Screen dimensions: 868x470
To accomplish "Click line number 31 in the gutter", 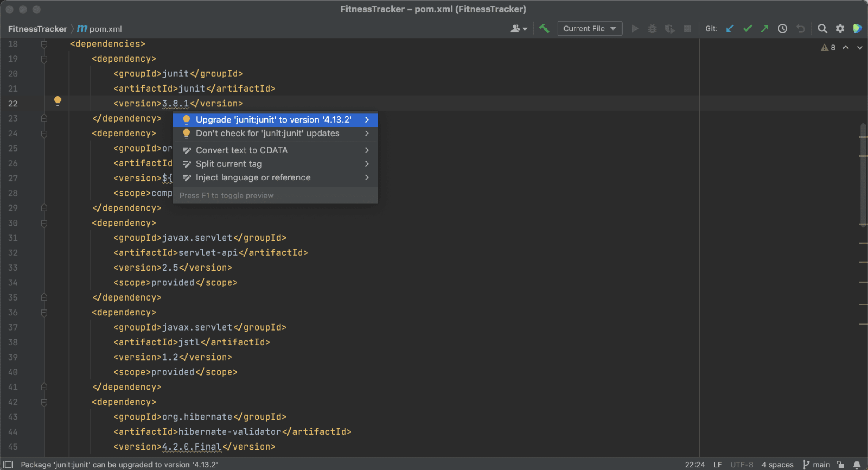I will click(x=12, y=238).
